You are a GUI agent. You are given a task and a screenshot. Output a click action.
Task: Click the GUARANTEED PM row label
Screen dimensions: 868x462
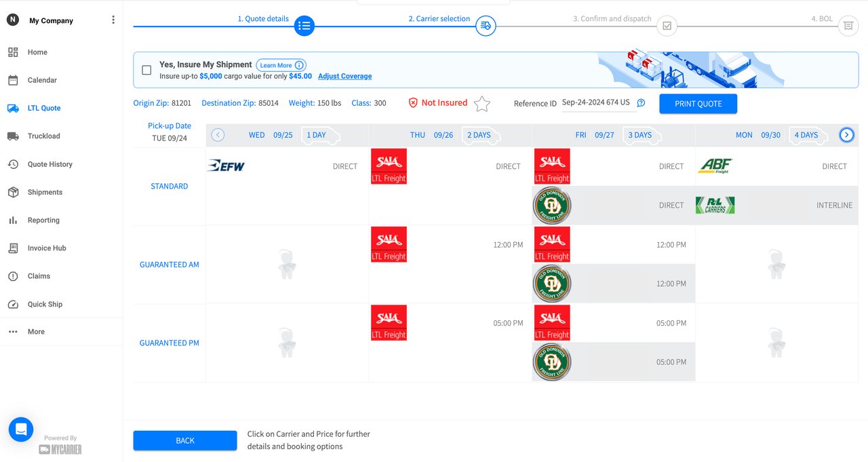170,343
